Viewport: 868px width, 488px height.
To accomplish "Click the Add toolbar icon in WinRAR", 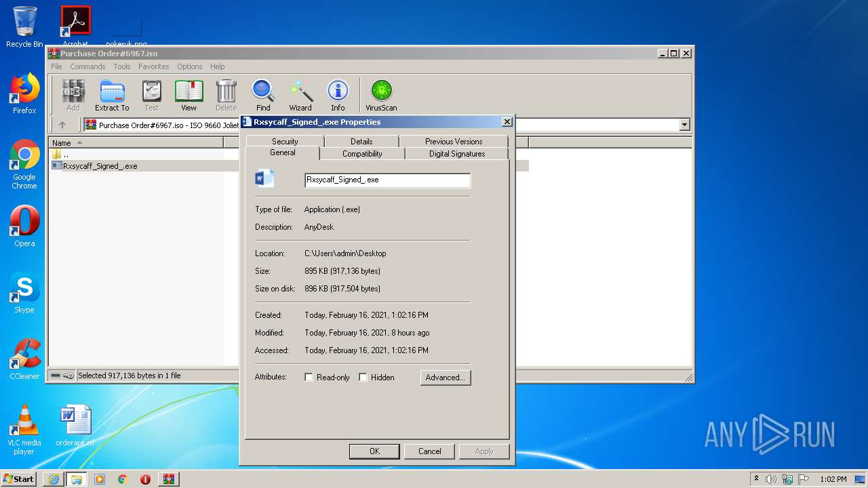I will (73, 96).
